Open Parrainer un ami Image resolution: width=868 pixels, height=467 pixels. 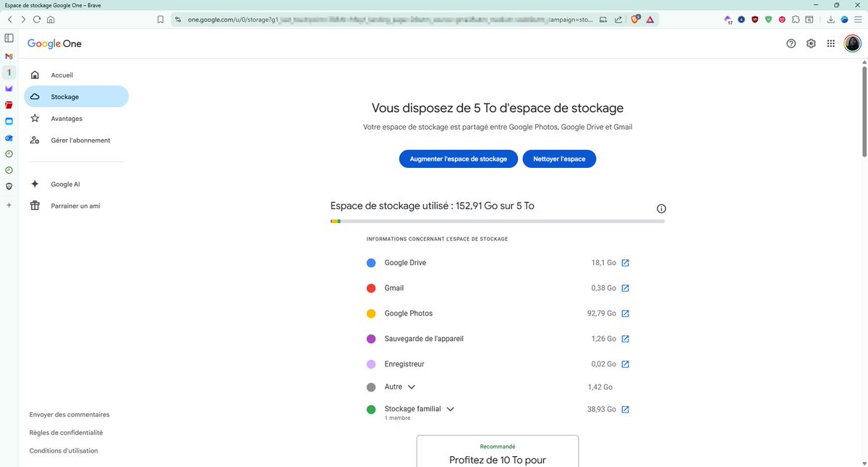76,206
